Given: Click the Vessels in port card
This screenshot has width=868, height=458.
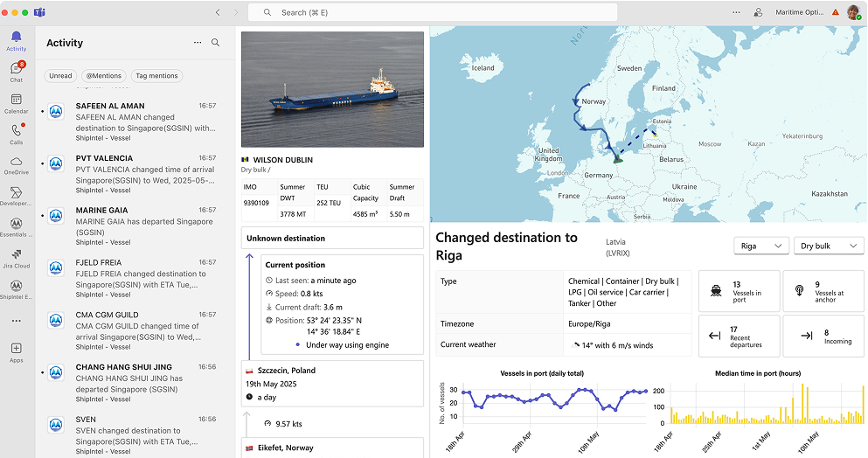Looking at the screenshot, I should (x=738, y=291).
